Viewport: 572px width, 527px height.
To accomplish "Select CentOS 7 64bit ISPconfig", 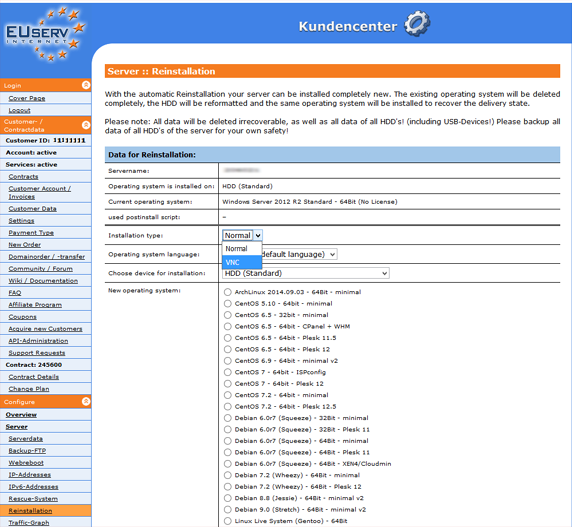I will (228, 372).
